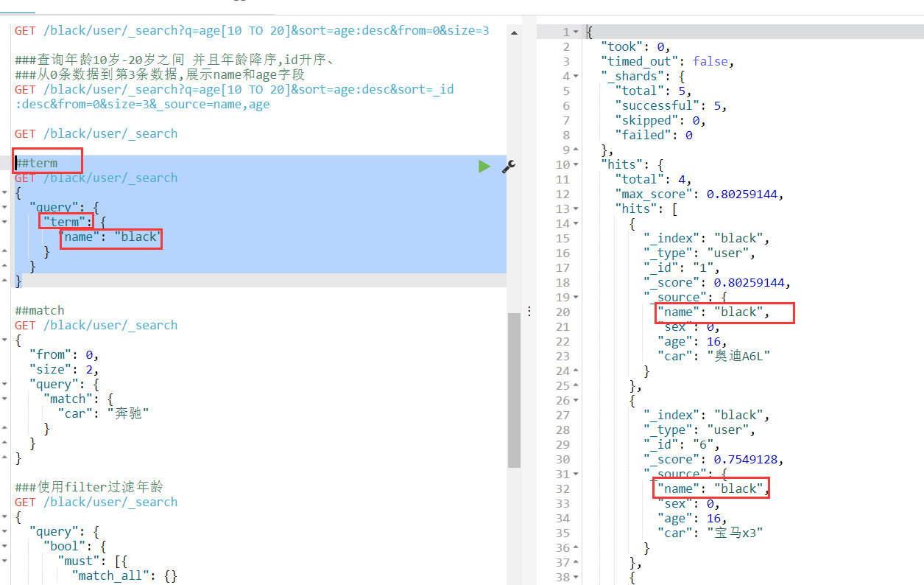
Task: Click the fold end marker at line 9
Action: (x=576, y=150)
